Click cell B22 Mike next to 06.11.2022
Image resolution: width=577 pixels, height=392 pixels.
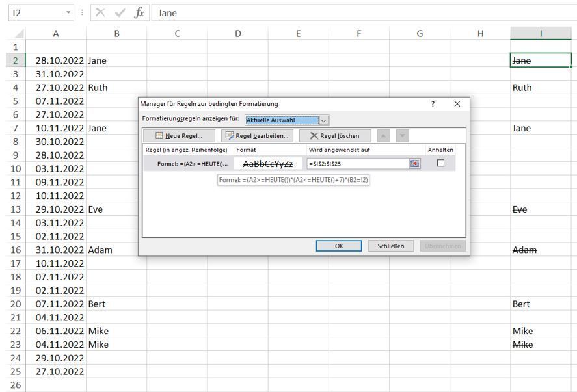116,331
